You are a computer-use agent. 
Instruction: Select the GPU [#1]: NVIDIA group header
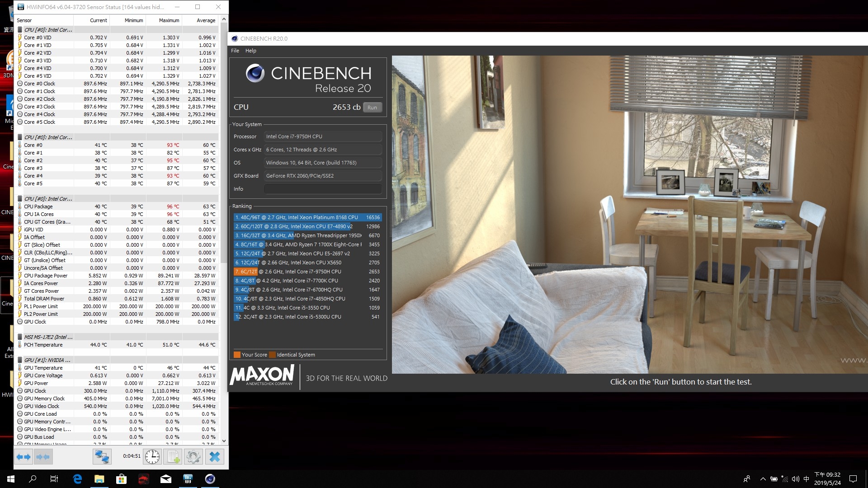(x=117, y=360)
